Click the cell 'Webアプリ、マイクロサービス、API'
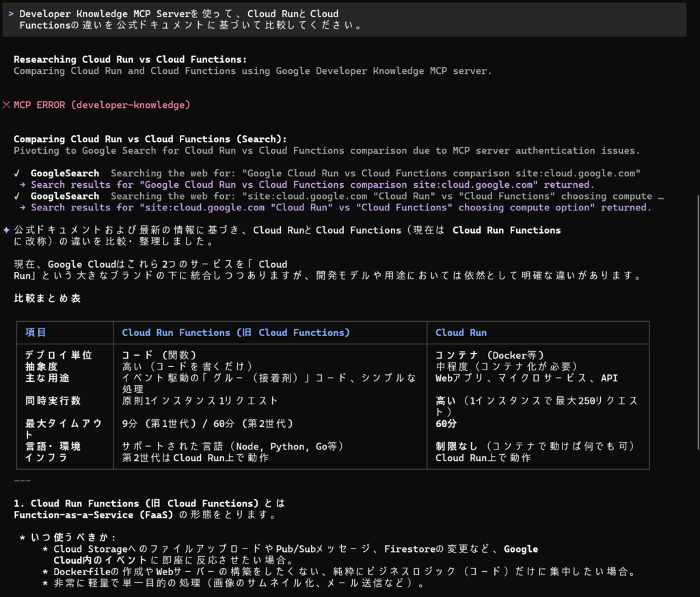 [x=526, y=378]
